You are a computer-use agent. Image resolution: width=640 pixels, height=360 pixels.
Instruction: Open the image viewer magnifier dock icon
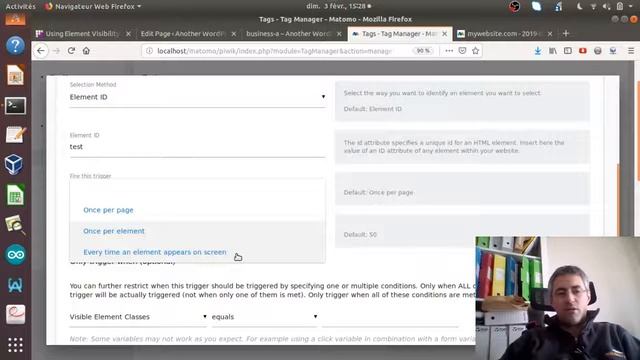(15, 225)
